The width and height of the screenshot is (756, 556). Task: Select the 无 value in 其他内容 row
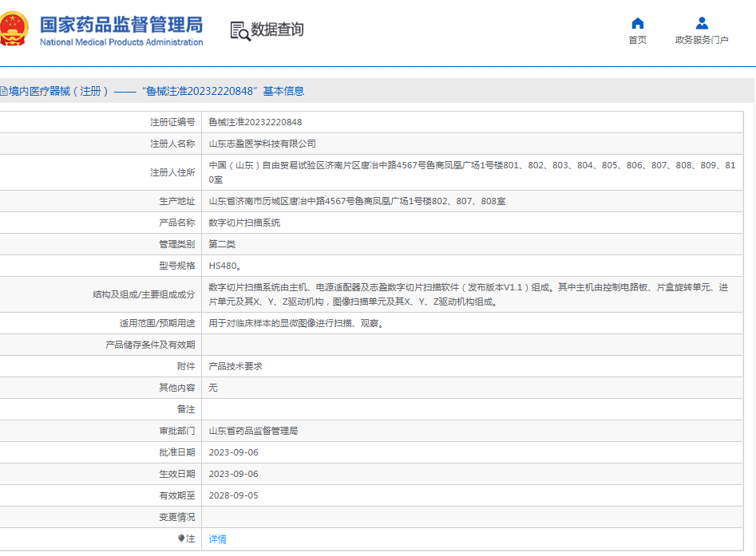(213, 388)
